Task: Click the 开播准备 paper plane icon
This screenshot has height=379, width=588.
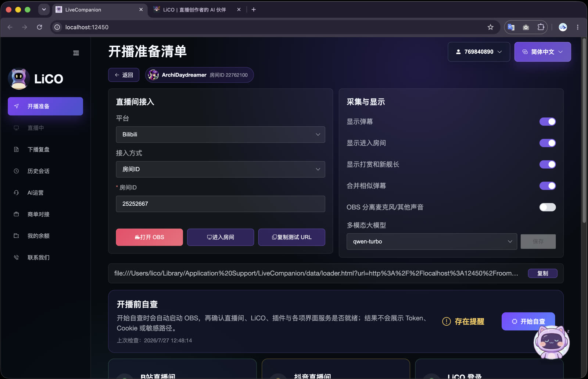Action: (16, 106)
